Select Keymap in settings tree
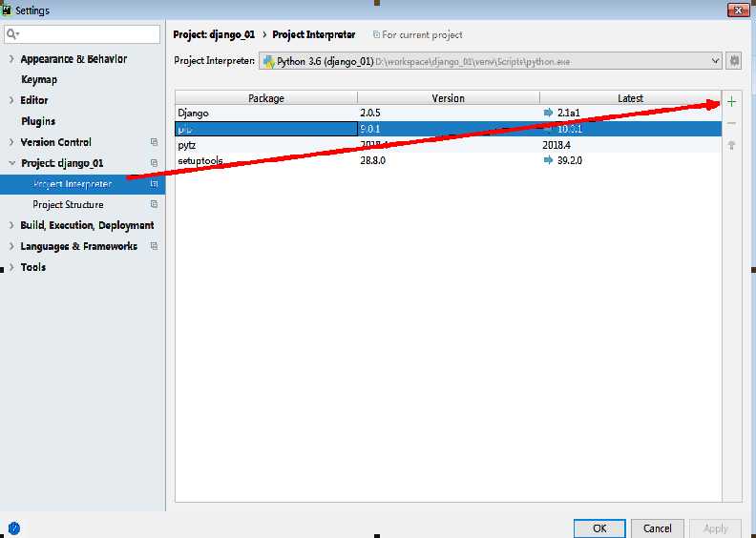756x538 pixels. point(39,79)
